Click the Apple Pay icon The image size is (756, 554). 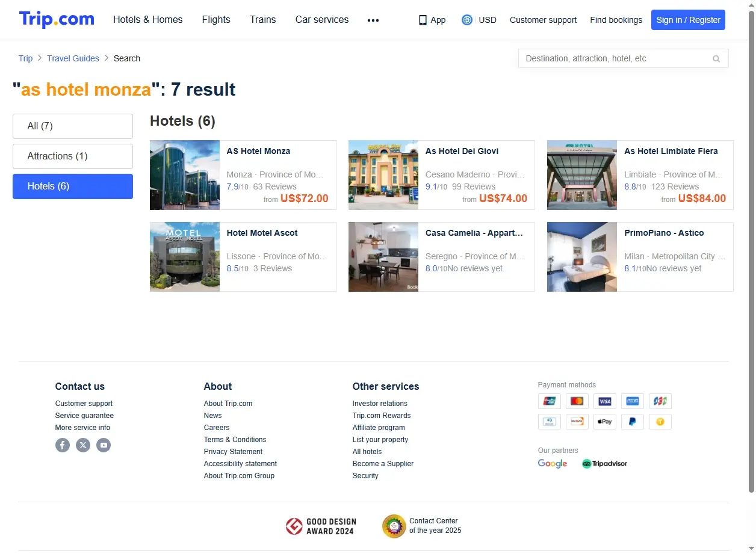pos(605,422)
